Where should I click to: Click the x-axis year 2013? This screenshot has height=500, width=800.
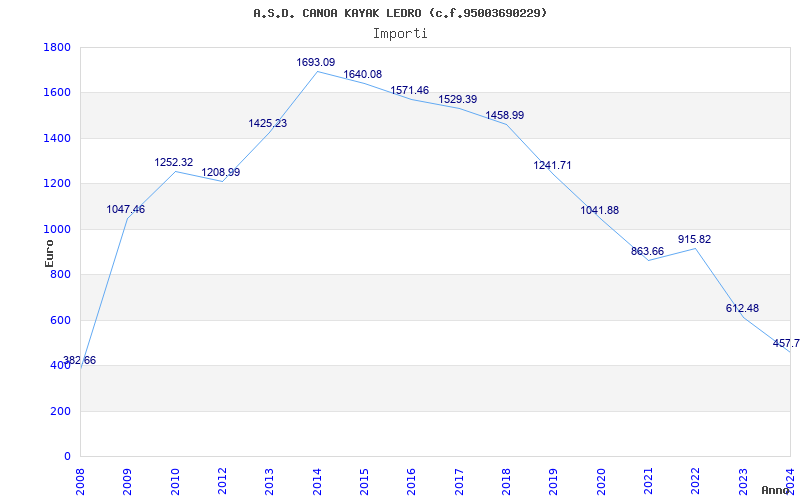pos(269,482)
